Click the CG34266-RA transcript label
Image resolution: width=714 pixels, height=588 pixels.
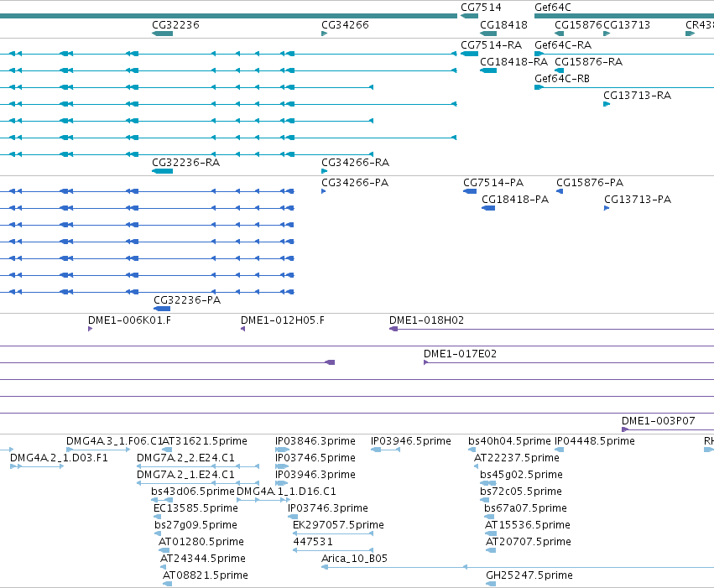click(355, 163)
